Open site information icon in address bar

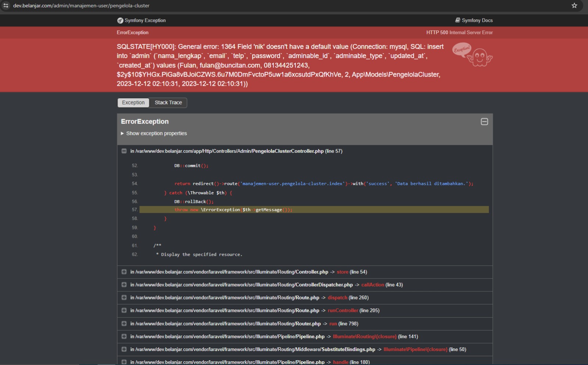click(x=6, y=6)
